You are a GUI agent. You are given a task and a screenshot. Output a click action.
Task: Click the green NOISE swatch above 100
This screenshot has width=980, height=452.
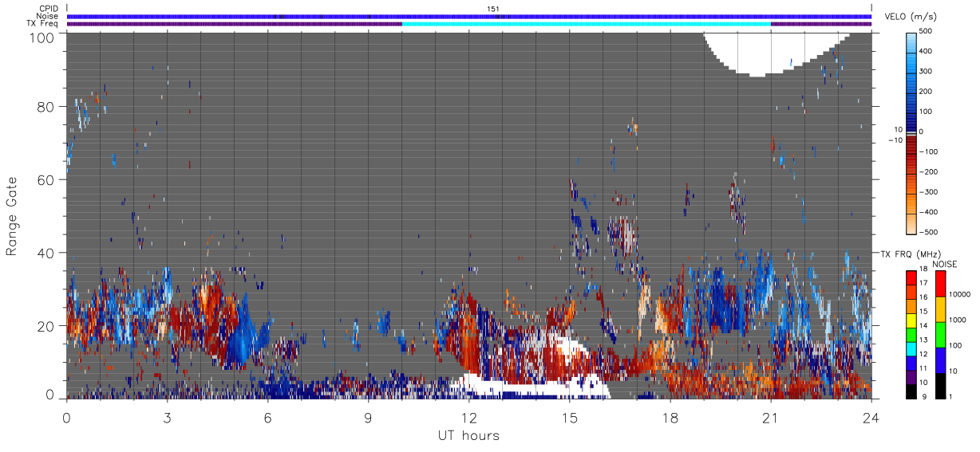point(939,334)
